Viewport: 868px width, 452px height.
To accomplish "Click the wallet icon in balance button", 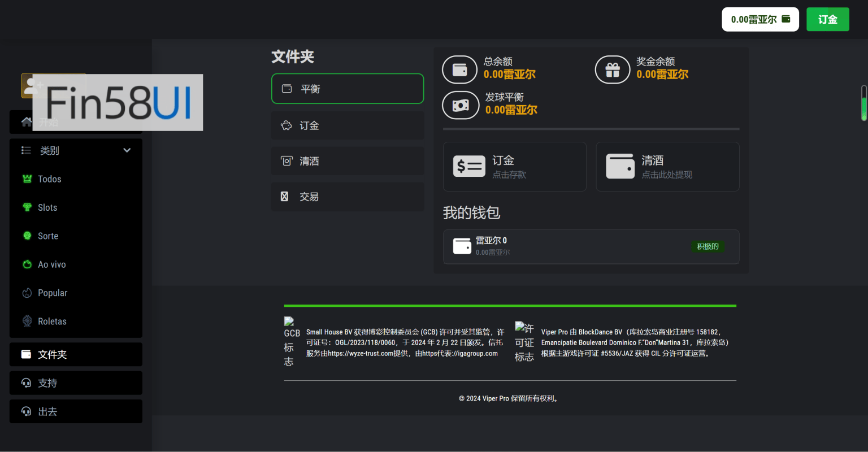I will point(785,19).
